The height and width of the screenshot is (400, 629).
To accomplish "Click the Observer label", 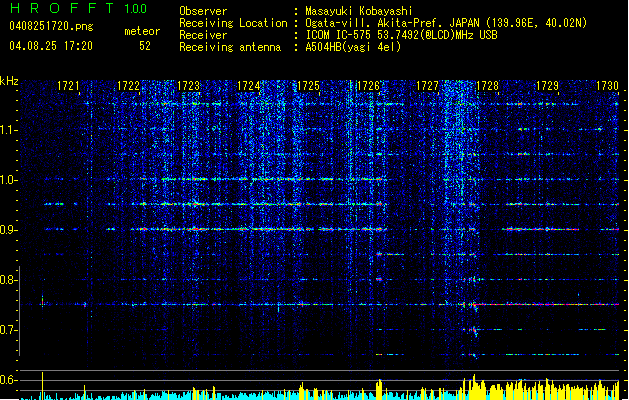I will tap(203, 11).
